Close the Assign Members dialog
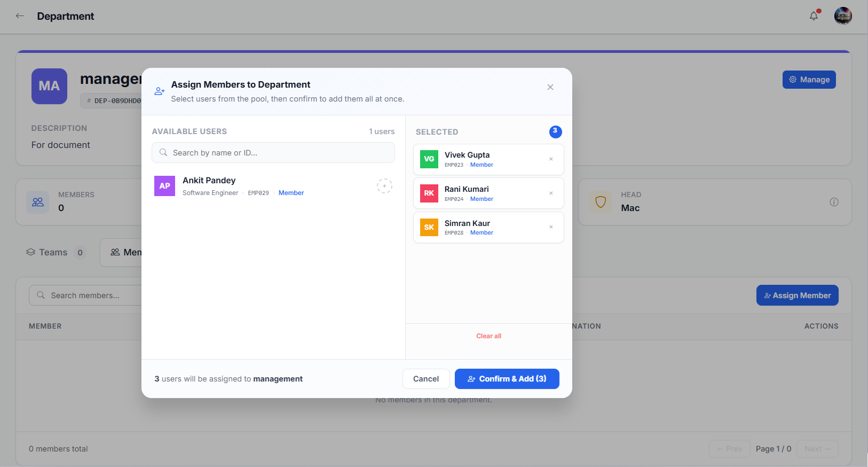The image size is (868, 467). 550,87
